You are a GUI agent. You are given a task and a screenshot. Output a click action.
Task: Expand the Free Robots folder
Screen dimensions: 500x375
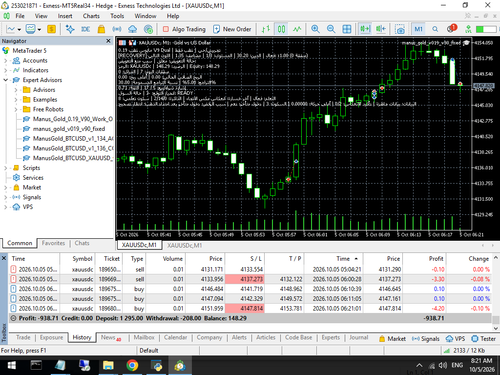coord(16,109)
